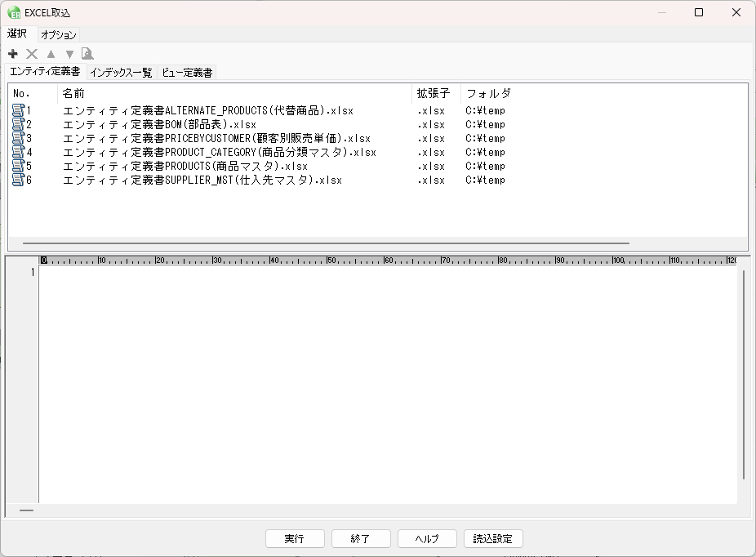
Task: Open help with the ヘルプ button
Action: [x=427, y=539]
